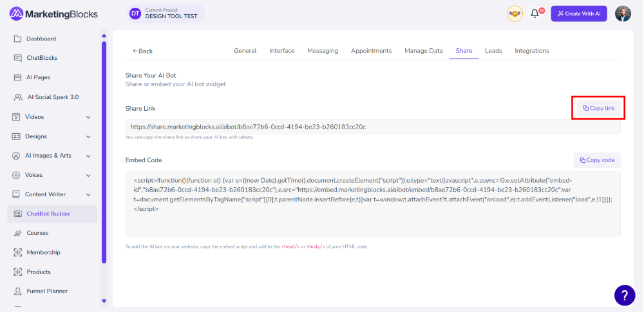Click the pink <body/> tag text
This screenshot has height=312, width=644.
(x=316, y=247)
